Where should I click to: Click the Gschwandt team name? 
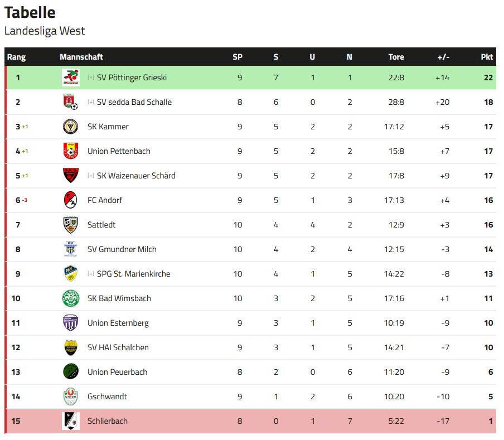[108, 397]
